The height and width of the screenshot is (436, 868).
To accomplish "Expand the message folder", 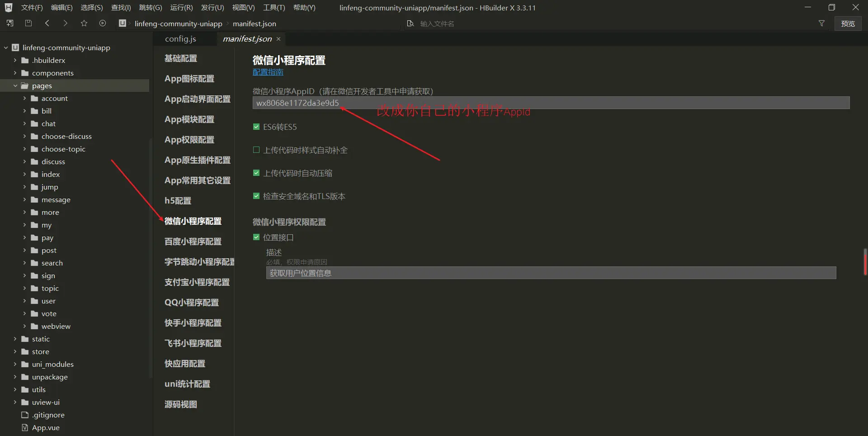I will (x=24, y=199).
